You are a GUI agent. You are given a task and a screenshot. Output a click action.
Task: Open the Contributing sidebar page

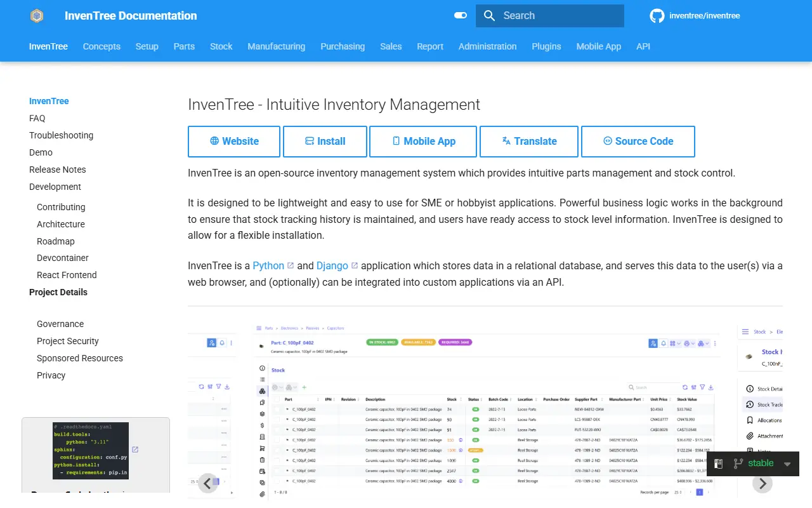(x=61, y=207)
